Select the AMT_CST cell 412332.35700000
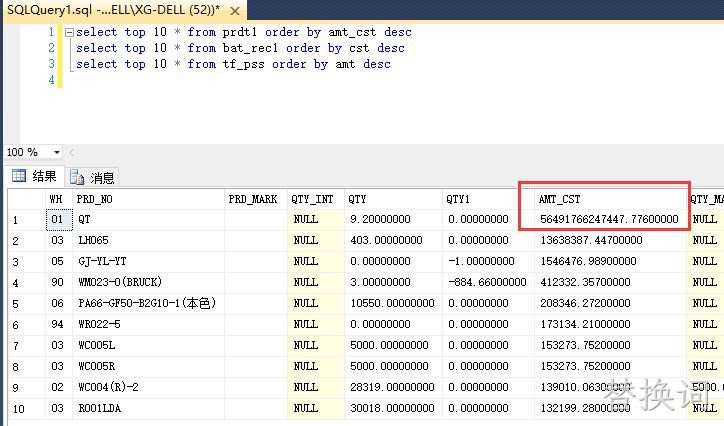 click(610, 282)
